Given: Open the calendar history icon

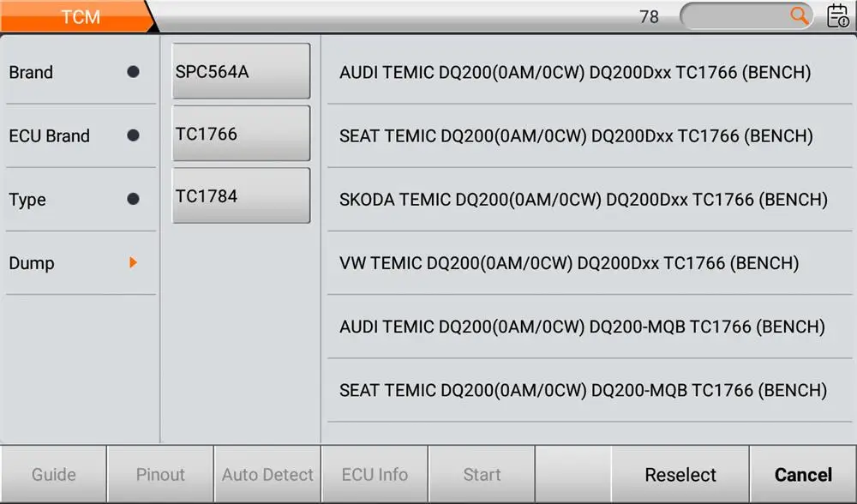Looking at the screenshot, I should tap(838, 15).
